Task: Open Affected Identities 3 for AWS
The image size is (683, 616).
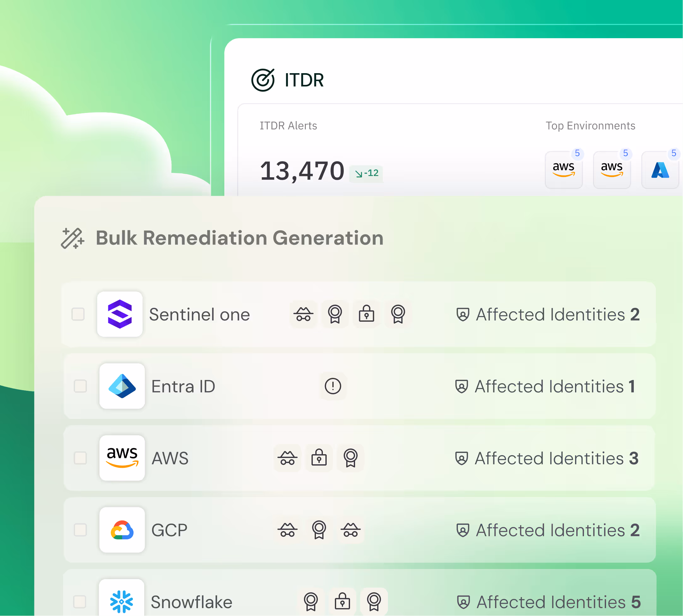Action: tap(547, 458)
